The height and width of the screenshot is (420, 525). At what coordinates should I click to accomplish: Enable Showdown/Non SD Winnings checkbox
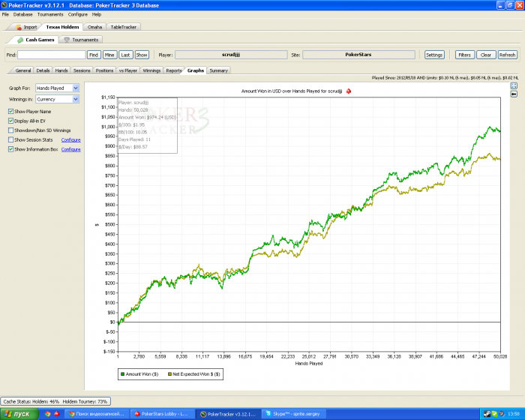[x=10, y=130]
